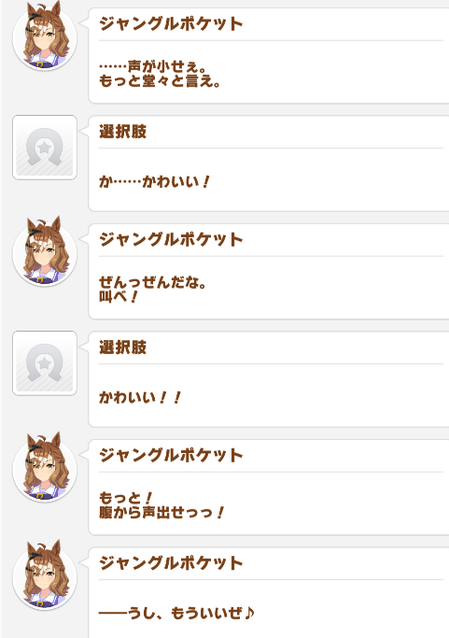Viewport: 449px width, 638px height.
Task: Click horseshoe icon beside かわいい！！ choice
Action: click(45, 363)
